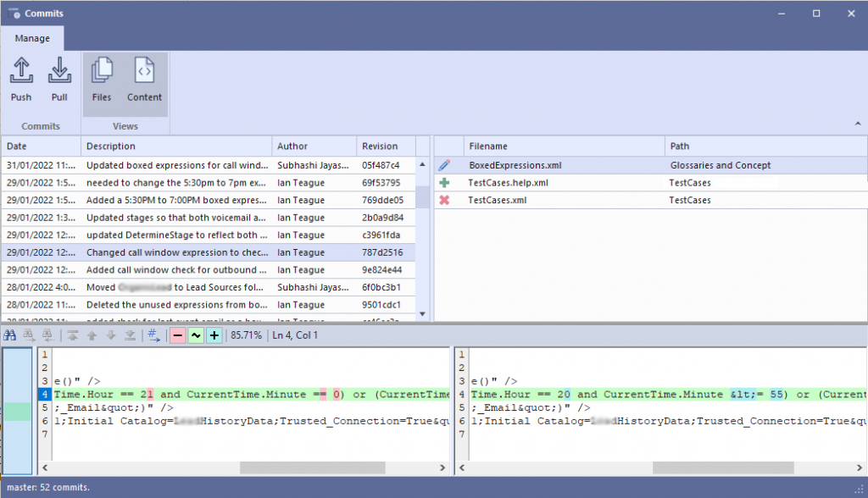Click the 85.71% similarity value
Image resolution: width=868 pixels, height=498 pixels.
click(247, 335)
